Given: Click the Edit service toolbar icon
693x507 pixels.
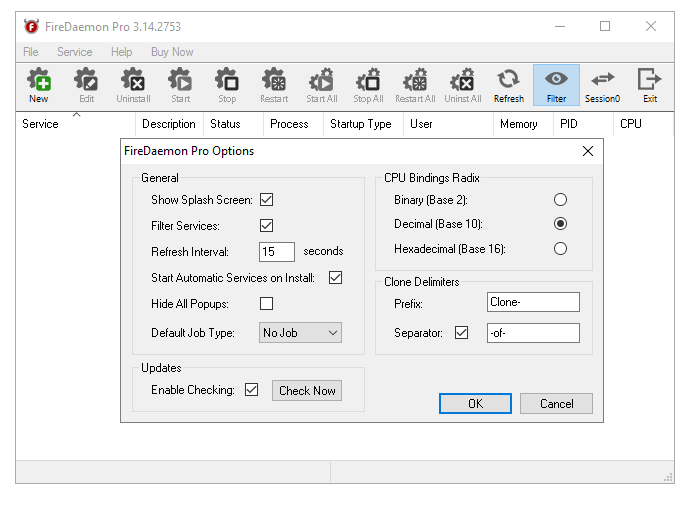Looking at the screenshot, I should [86, 85].
